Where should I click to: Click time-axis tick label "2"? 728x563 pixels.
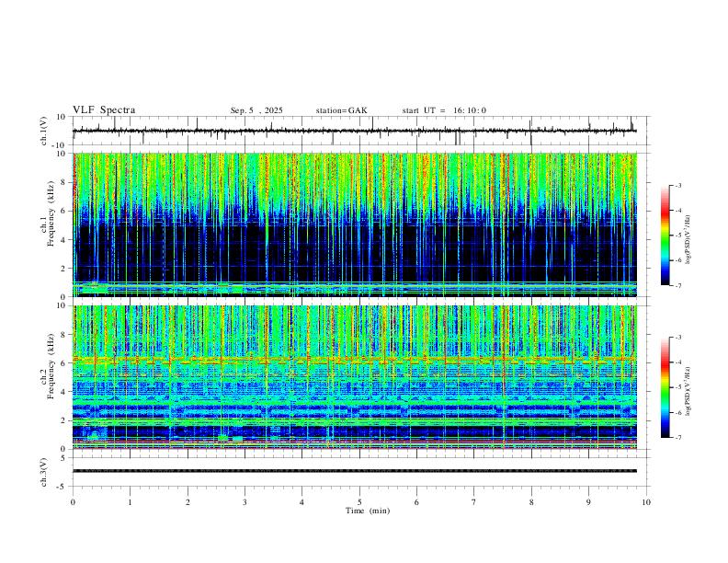coord(188,502)
